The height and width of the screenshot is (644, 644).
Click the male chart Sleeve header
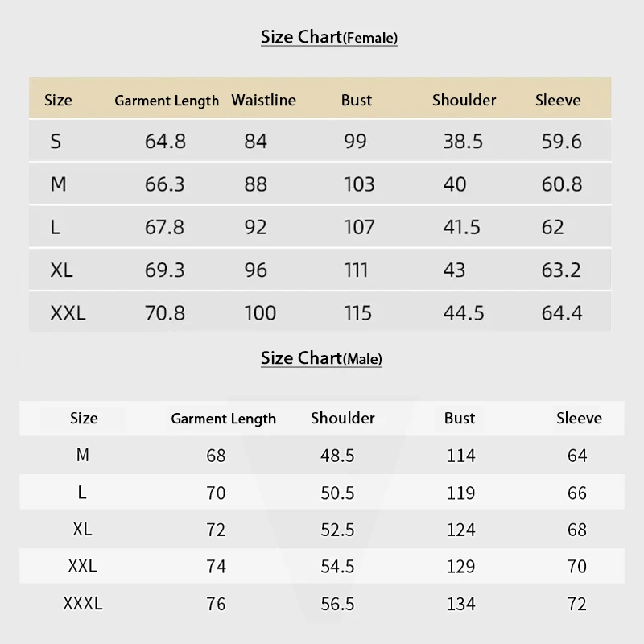tap(579, 418)
